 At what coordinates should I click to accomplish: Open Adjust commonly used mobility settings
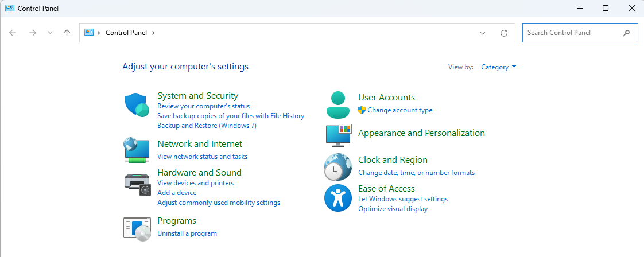click(219, 203)
